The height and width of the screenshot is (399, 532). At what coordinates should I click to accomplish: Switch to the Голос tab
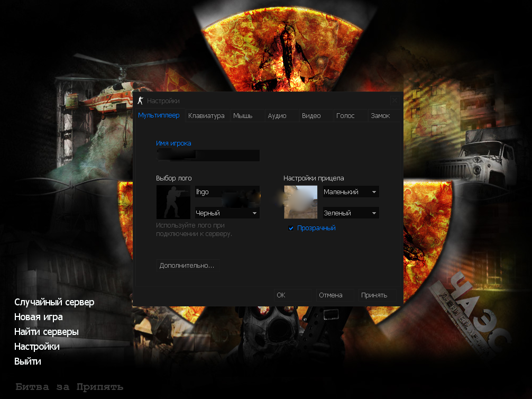(x=346, y=116)
